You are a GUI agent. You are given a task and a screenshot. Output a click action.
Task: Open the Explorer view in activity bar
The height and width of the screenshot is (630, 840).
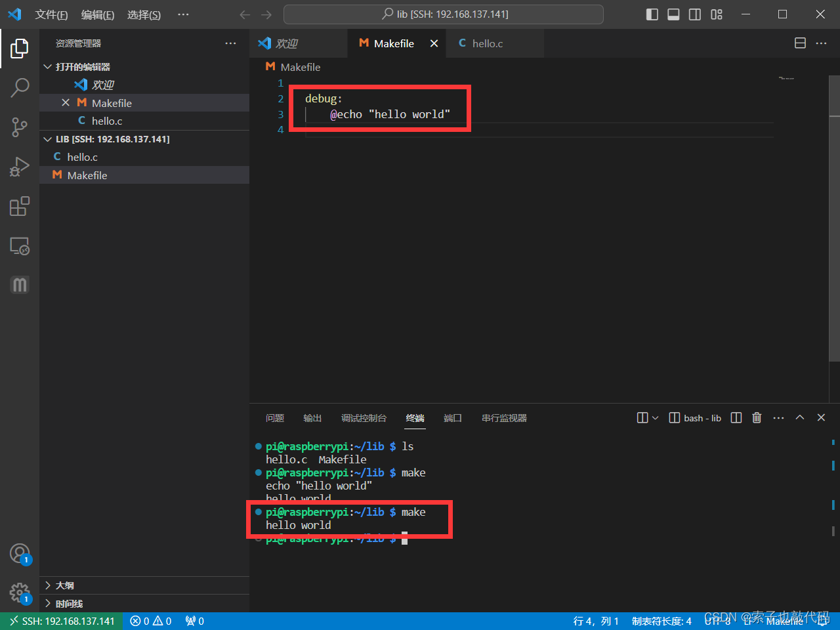pos(20,48)
